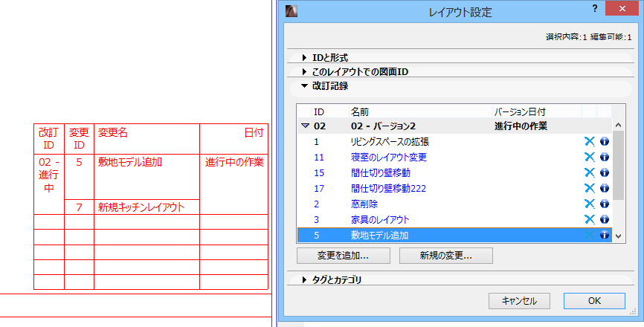Select row 15 間仕切り壁移動
This screenshot has height=327, width=644.
(454, 172)
